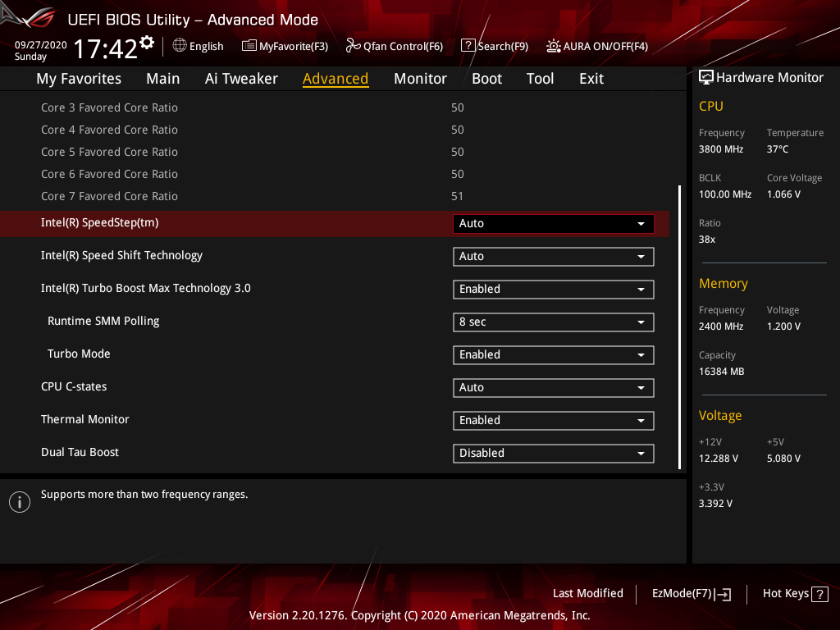Click Core Voltage value 1.066 V
The height and width of the screenshot is (630, 840).
click(x=783, y=194)
